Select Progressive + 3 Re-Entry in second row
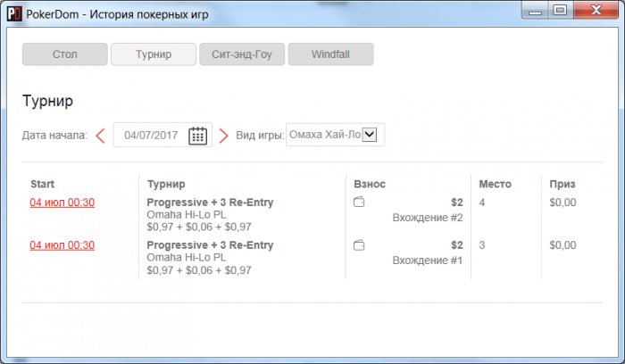Viewport: 625px width, 364px height. tap(210, 245)
